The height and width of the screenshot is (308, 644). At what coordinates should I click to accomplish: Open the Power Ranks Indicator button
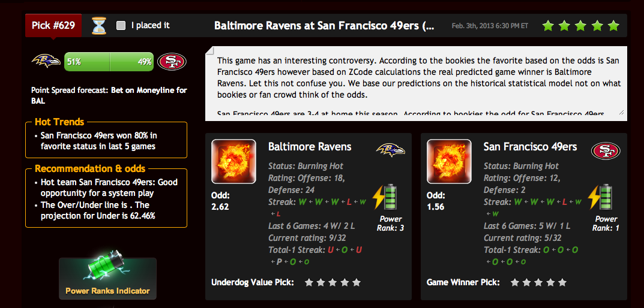click(107, 279)
